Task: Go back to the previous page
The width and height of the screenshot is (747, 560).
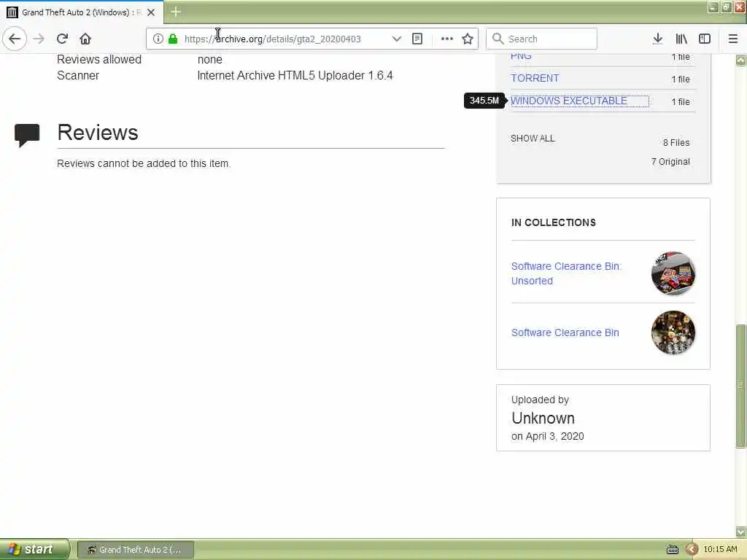Action: pyautogui.click(x=15, y=39)
